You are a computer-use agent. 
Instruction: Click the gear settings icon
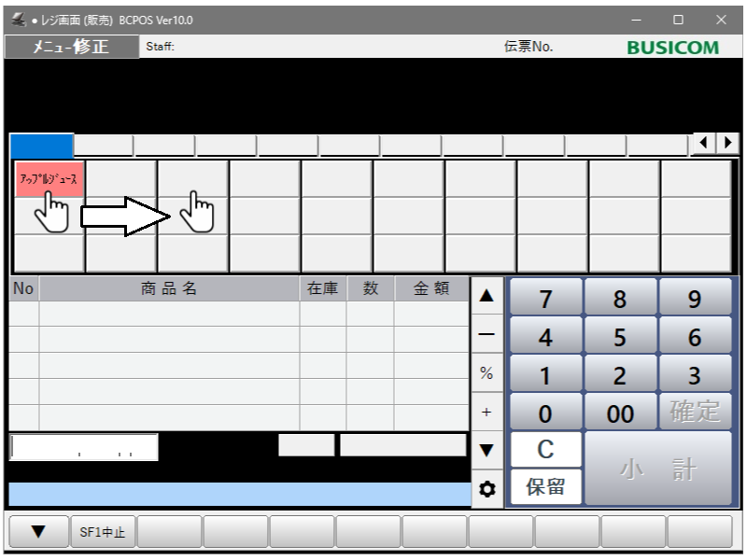click(486, 488)
